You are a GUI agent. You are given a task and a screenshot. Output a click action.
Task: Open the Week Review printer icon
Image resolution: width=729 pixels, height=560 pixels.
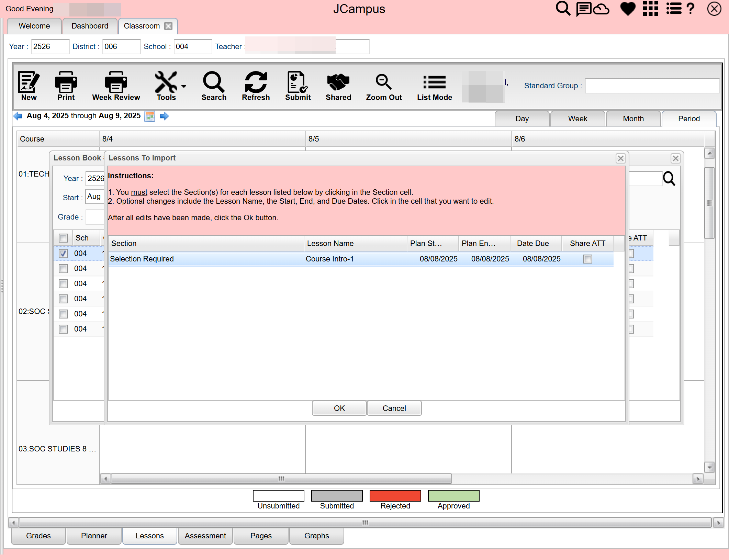(x=116, y=82)
